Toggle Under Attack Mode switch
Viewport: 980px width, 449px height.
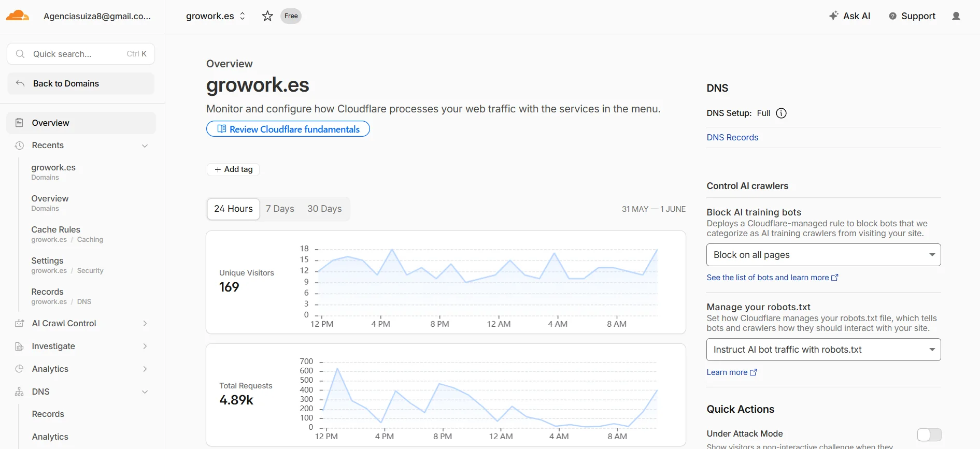pos(929,434)
